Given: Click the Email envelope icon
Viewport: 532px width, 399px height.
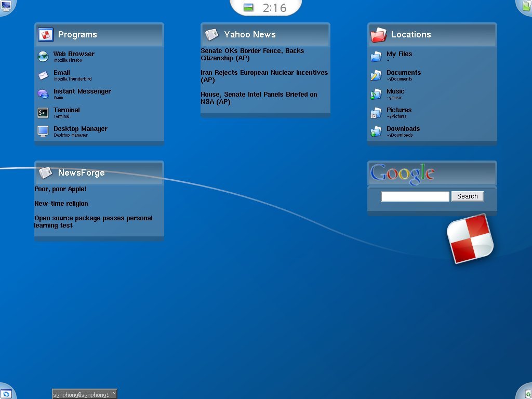Looking at the screenshot, I should pos(43,75).
